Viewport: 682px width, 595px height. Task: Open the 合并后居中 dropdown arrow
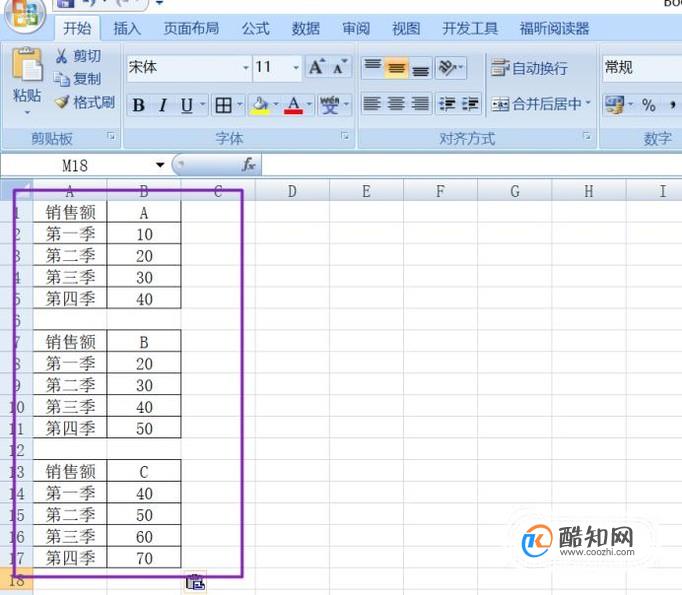coord(588,103)
